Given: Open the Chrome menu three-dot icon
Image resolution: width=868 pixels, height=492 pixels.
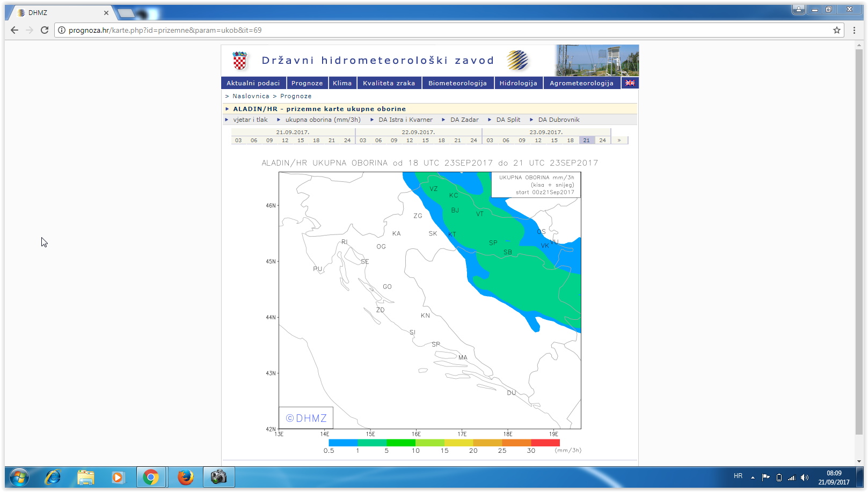Looking at the screenshot, I should pos(854,30).
